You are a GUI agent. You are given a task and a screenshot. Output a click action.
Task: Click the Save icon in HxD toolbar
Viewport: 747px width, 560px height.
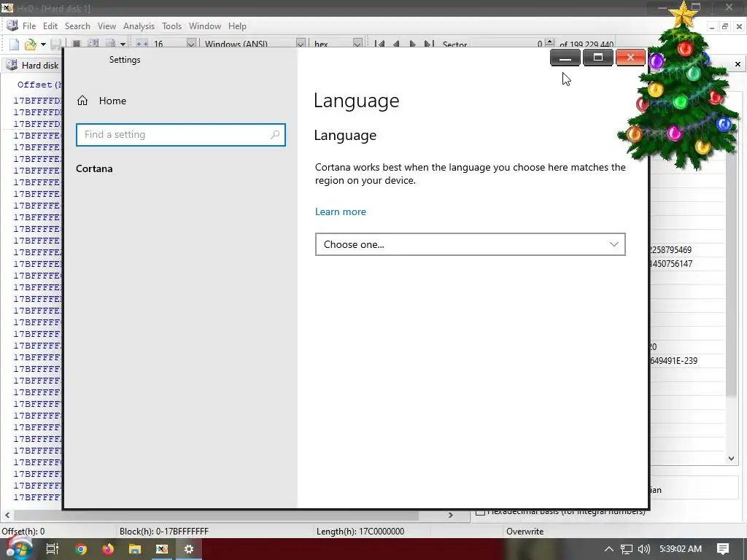pos(55,44)
